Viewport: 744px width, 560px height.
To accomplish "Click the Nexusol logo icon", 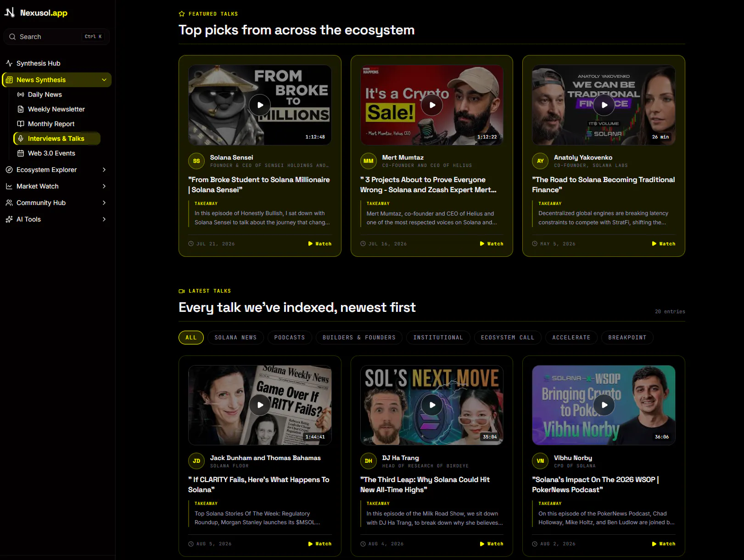I will pos(10,12).
